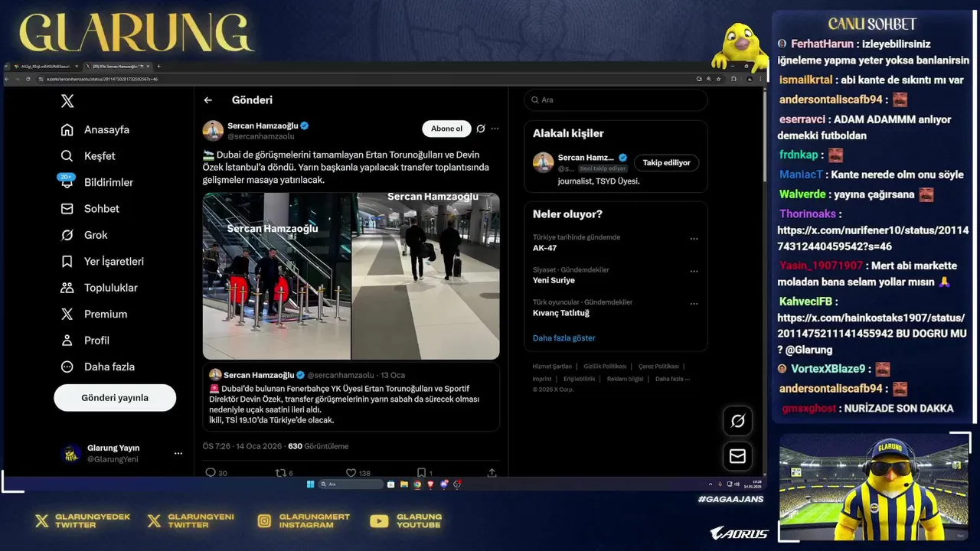The image size is (980, 551).
Task: Open Topluluklar people icon
Action: pos(67,288)
